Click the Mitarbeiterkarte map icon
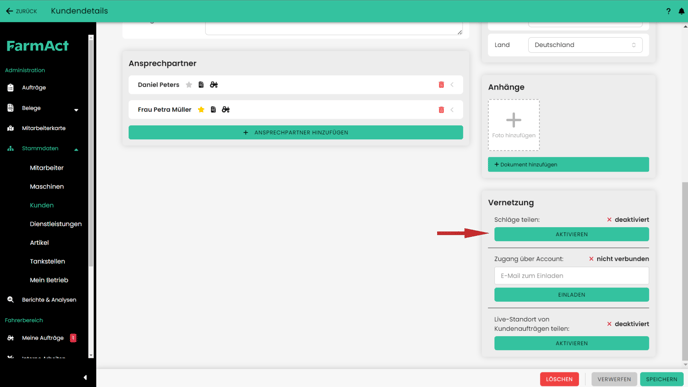The width and height of the screenshot is (688, 387). click(11, 128)
